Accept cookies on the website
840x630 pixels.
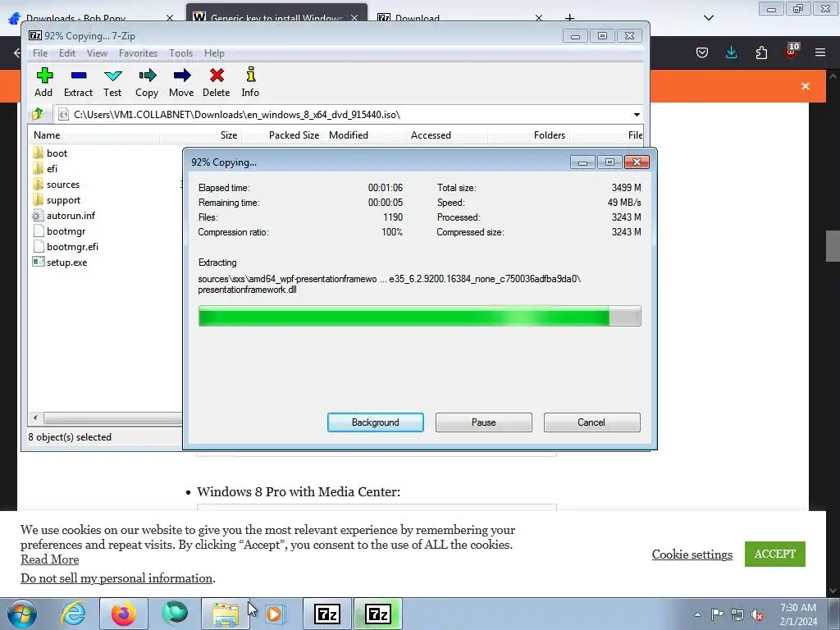coord(774,554)
